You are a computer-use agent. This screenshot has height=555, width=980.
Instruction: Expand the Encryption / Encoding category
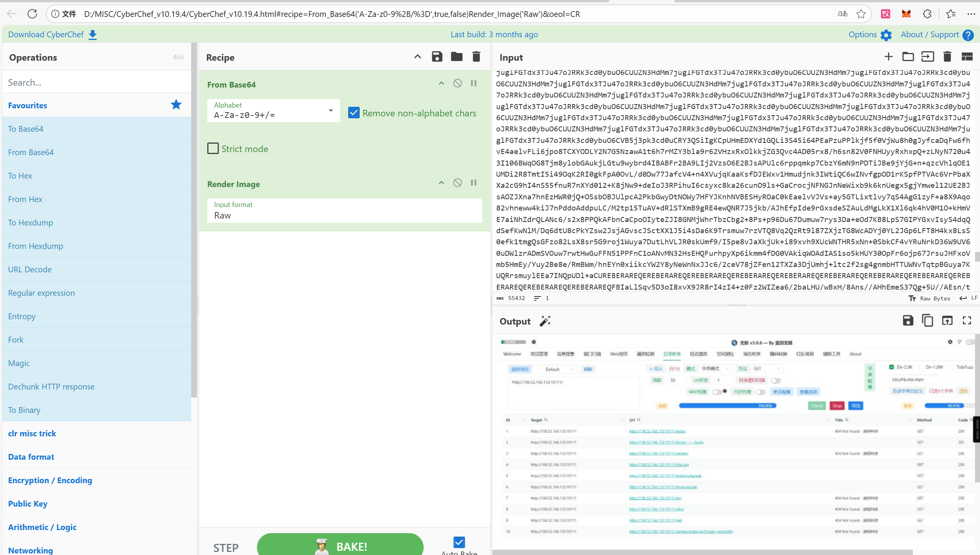pos(50,480)
